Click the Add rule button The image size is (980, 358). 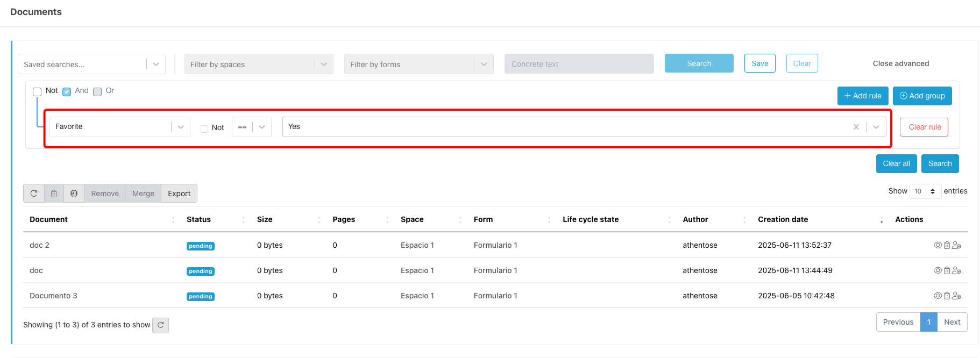tap(862, 96)
